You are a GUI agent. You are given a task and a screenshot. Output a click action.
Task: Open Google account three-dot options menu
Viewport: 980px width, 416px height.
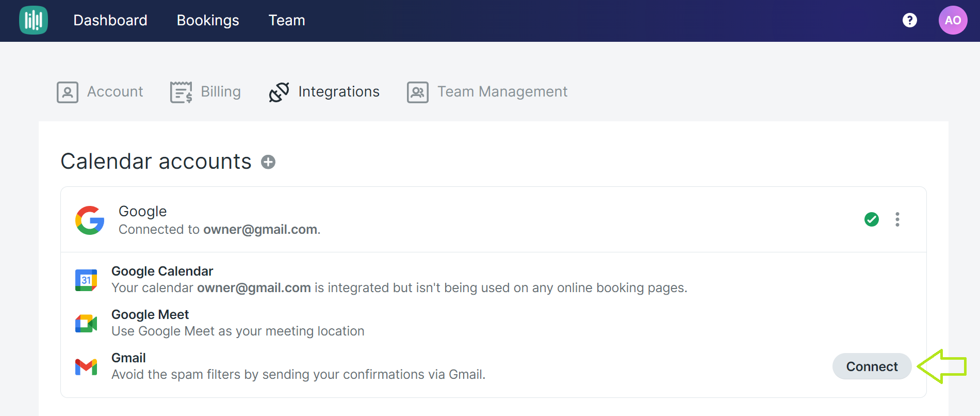pyautogui.click(x=897, y=219)
